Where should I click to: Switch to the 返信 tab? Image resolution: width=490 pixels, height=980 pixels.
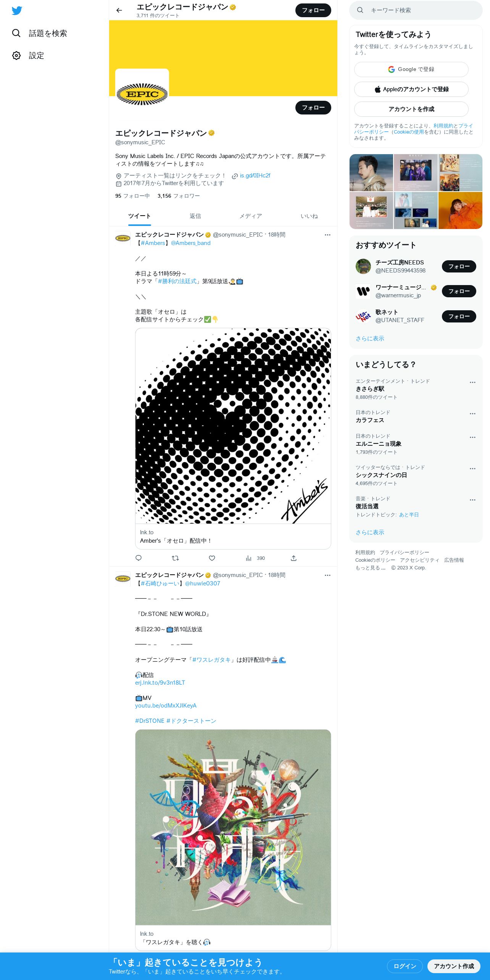(x=195, y=216)
